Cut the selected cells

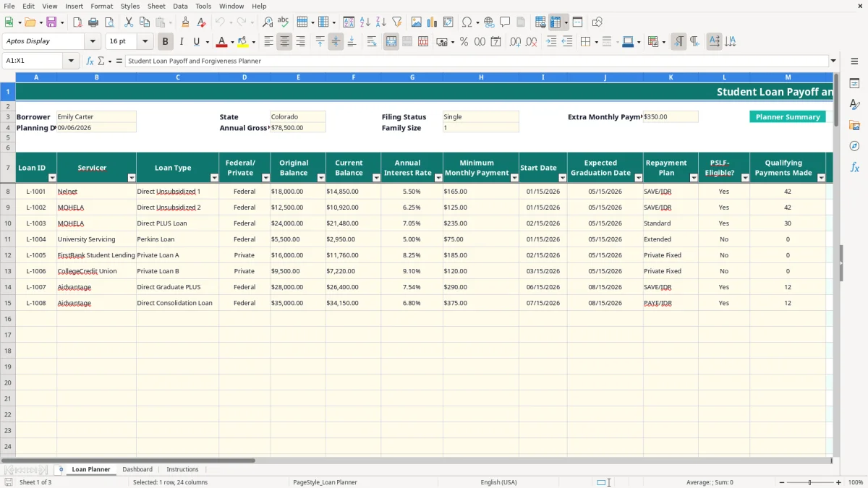pyautogui.click(x=128, y=22)
